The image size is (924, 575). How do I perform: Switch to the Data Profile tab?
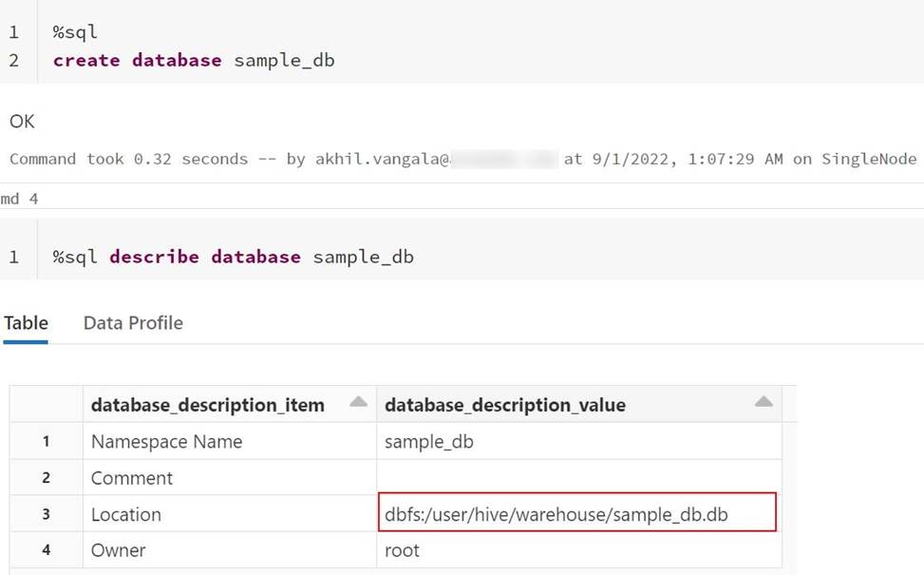tap(133, 323)
